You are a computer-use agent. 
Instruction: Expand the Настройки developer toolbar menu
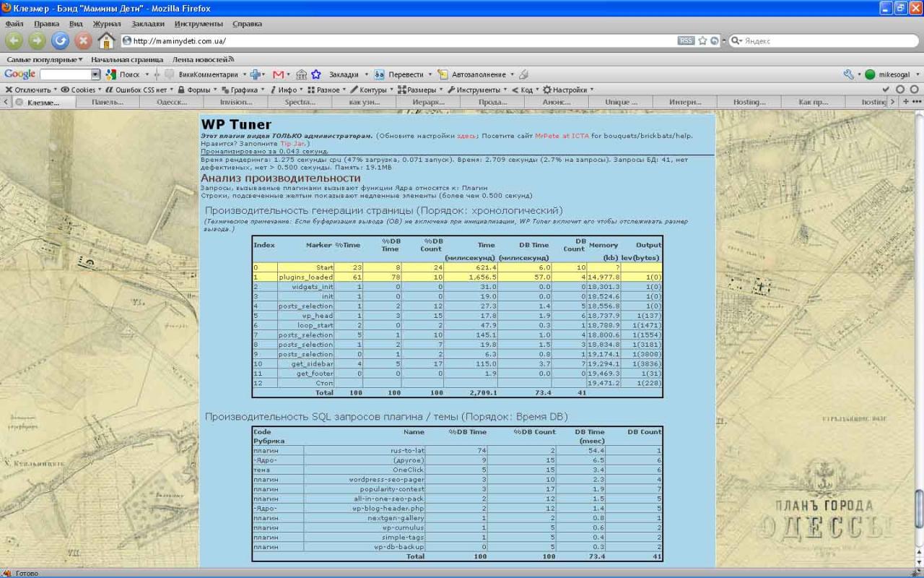coord(569,90)
